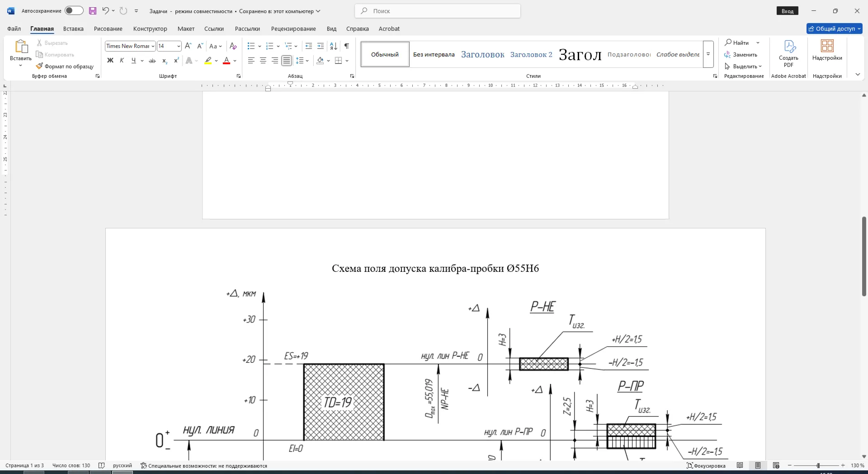868x474 pixels.
Task: Apply subscript formatting
Action: [x=165, y=61]
